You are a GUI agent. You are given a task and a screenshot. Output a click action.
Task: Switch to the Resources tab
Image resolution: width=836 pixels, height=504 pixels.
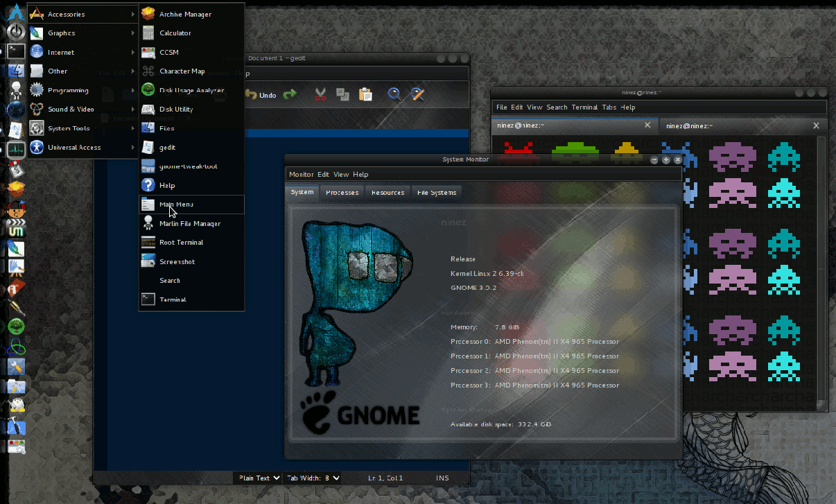(x=387, y=192)
